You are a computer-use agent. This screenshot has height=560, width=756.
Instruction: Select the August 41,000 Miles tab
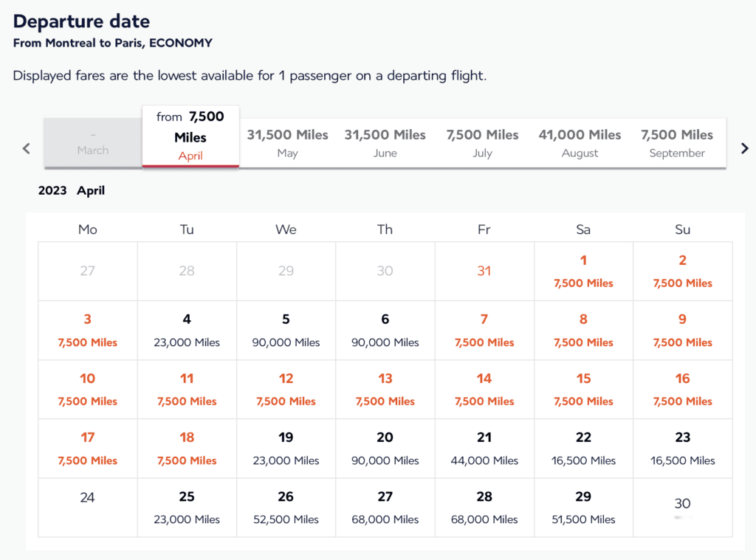tap(580, 143)
